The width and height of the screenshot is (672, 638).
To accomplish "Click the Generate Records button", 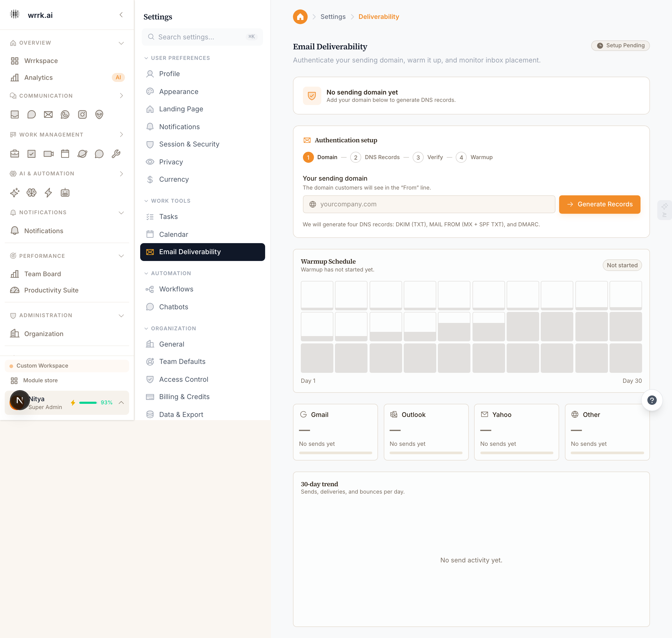I will coord(600,204).
